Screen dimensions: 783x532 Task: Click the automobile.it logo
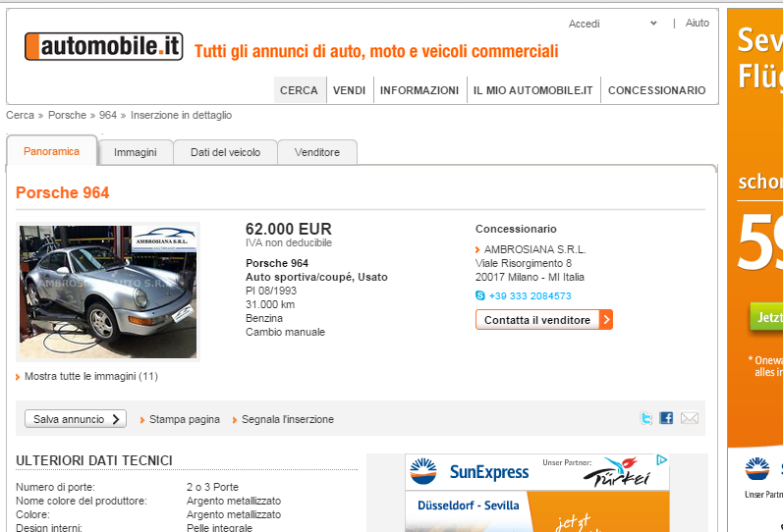[104, 46]
